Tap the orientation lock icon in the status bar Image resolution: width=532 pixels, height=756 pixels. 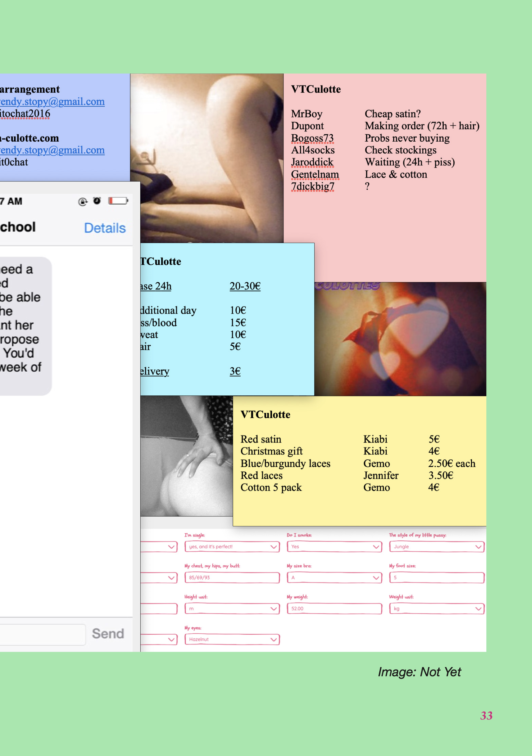click(83, 201)
